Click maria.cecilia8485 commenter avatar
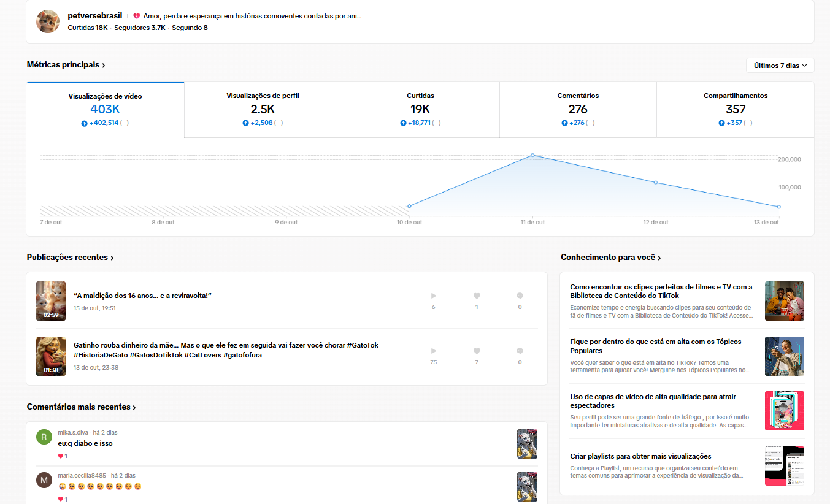Screen dimensions: 830x504 44,480
